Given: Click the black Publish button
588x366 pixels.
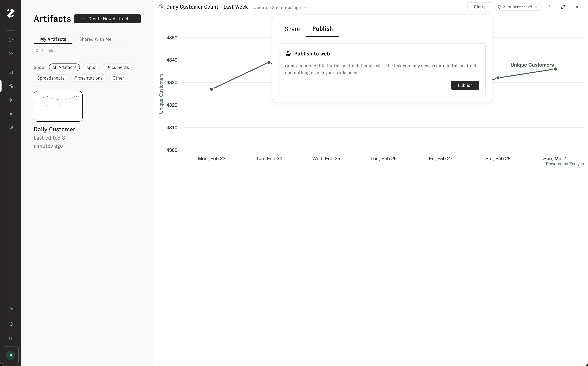Looking at the screenshot, I should [465, 85].
